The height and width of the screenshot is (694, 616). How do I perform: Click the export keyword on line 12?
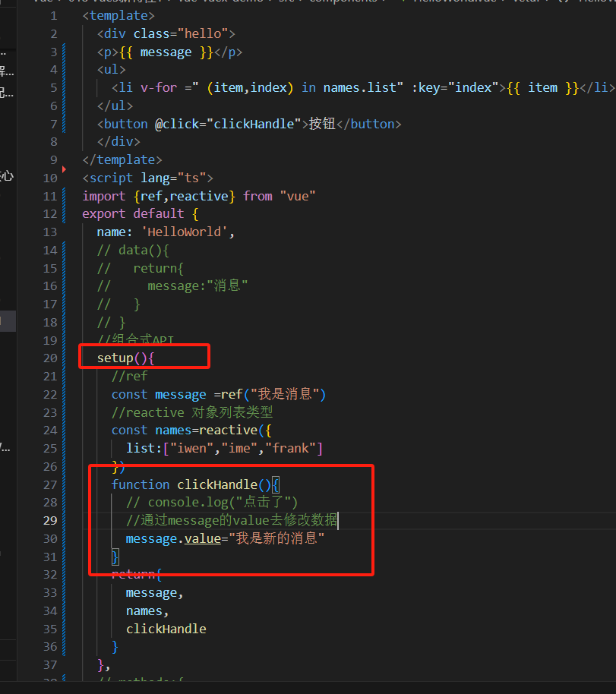point(104,214)
